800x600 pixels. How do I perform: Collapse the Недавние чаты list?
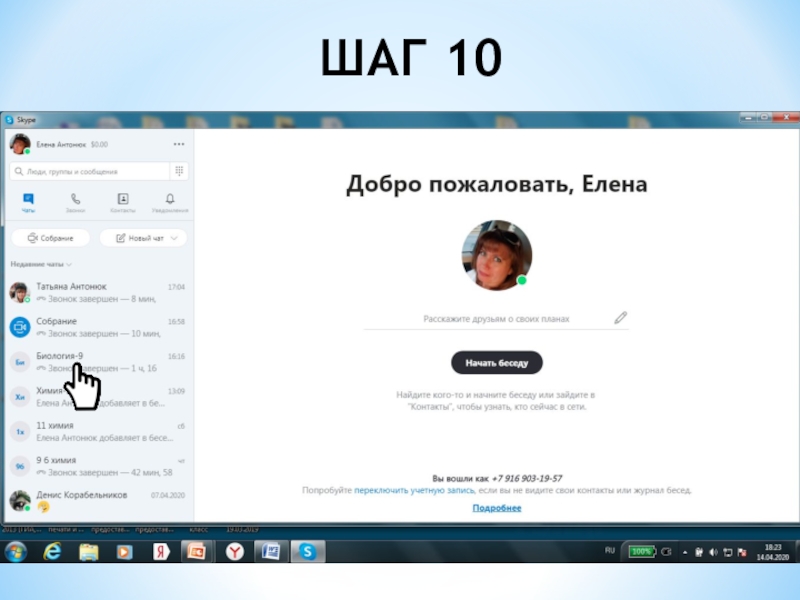(x=41, y=265)
